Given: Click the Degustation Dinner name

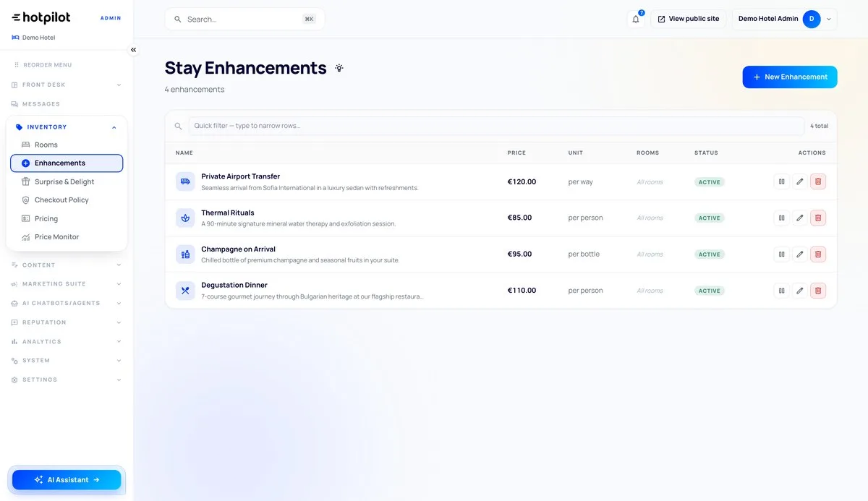Looking at the screenshot, I should 234,285.
